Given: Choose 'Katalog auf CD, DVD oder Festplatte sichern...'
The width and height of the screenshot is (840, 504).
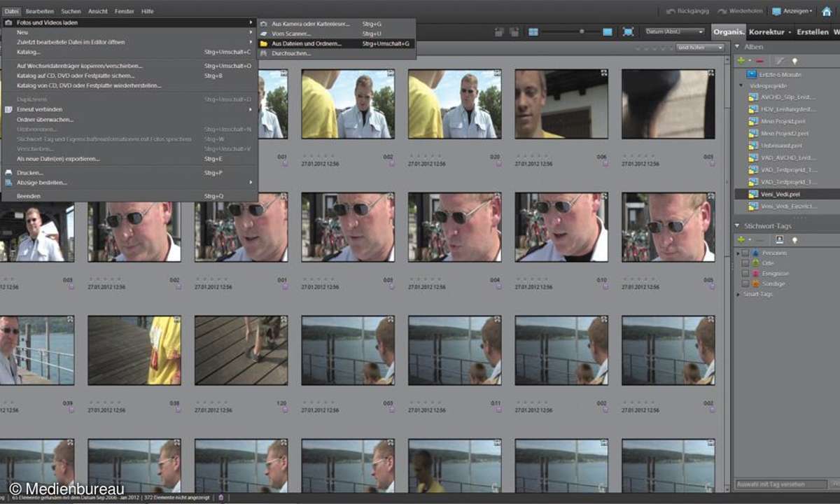Looking at the screenshot, I should (129, 76).
